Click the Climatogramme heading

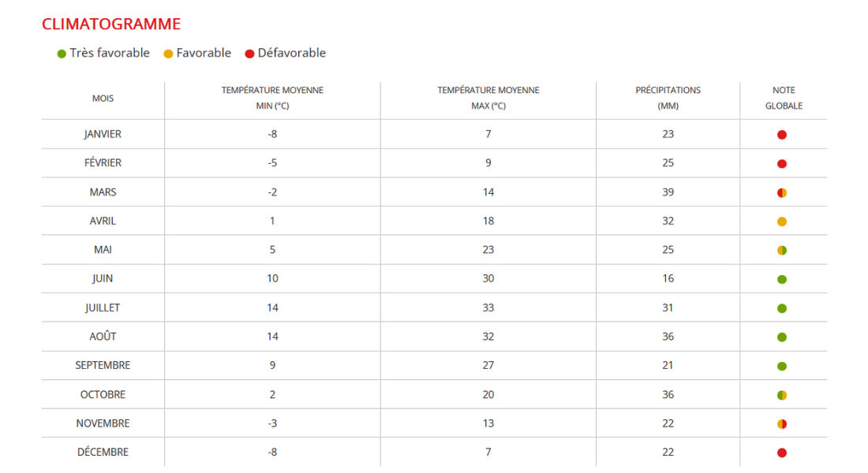pos(111,24)
